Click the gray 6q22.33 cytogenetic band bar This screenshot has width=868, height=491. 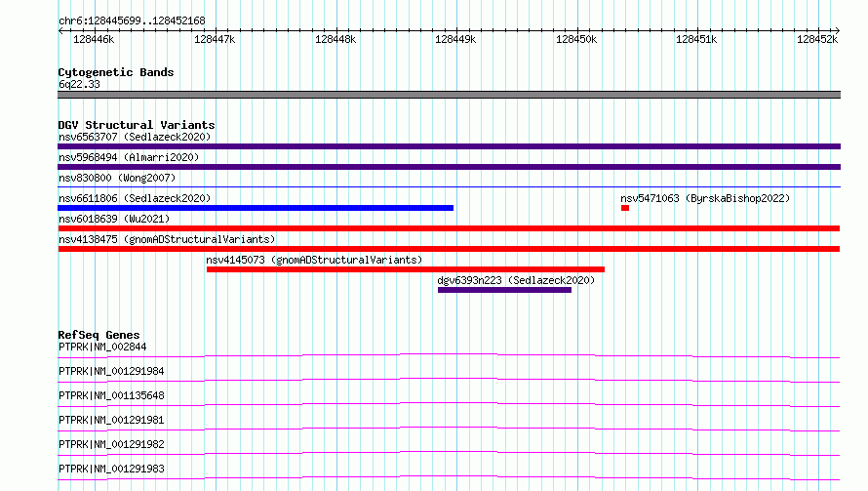449,95
